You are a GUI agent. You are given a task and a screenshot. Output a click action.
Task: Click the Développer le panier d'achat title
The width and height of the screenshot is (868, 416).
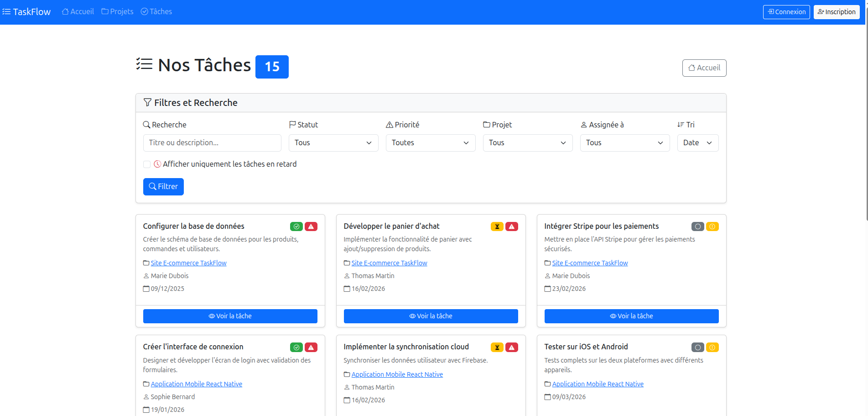(391, 226)
